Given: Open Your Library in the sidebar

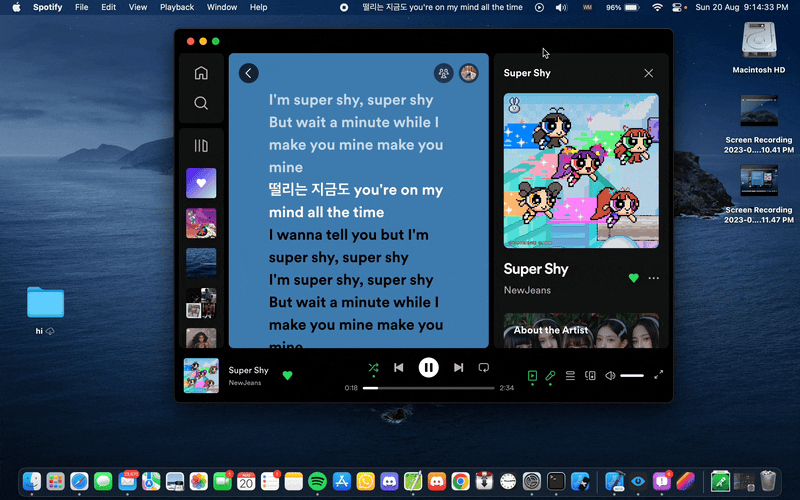Looking at the screenshot, I should pyautogui.click(x=201, y=146).
